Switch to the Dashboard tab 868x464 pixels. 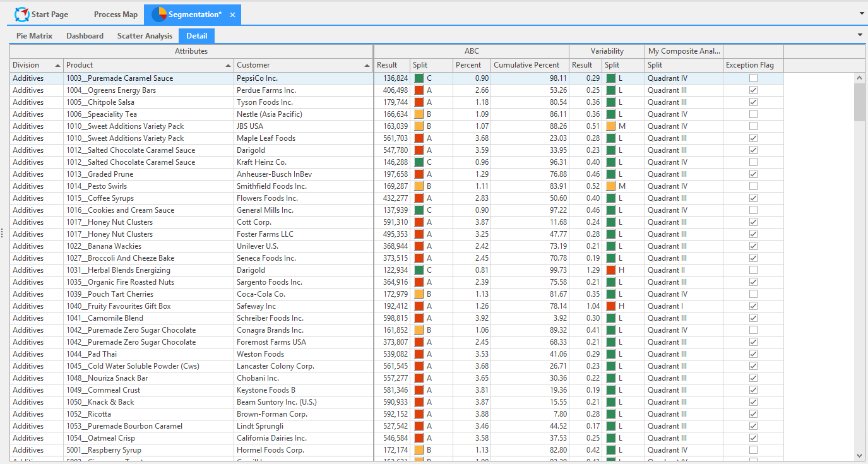tap(85, 36)
